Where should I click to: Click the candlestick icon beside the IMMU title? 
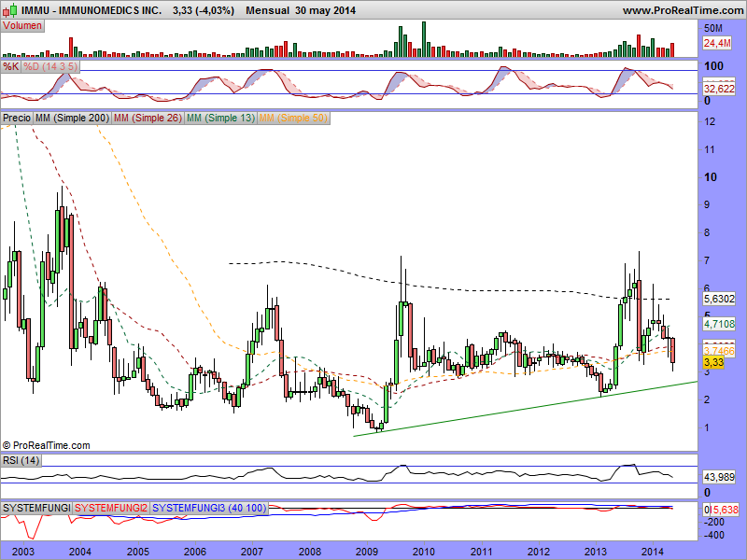point(9,10)
